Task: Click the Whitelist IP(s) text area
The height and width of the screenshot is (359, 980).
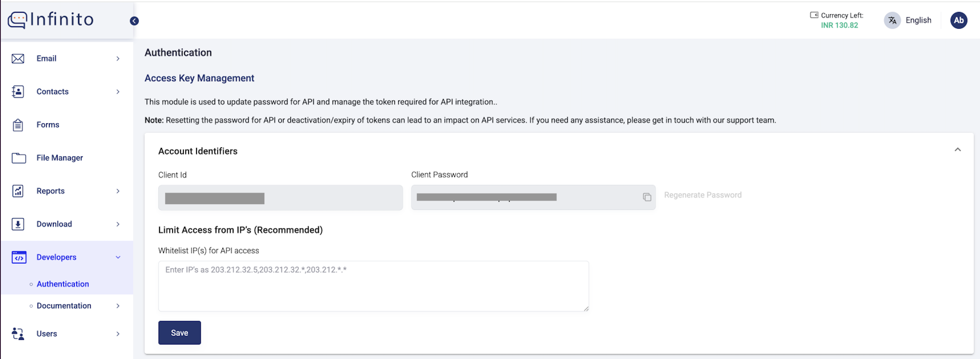Action: point(373,286)
